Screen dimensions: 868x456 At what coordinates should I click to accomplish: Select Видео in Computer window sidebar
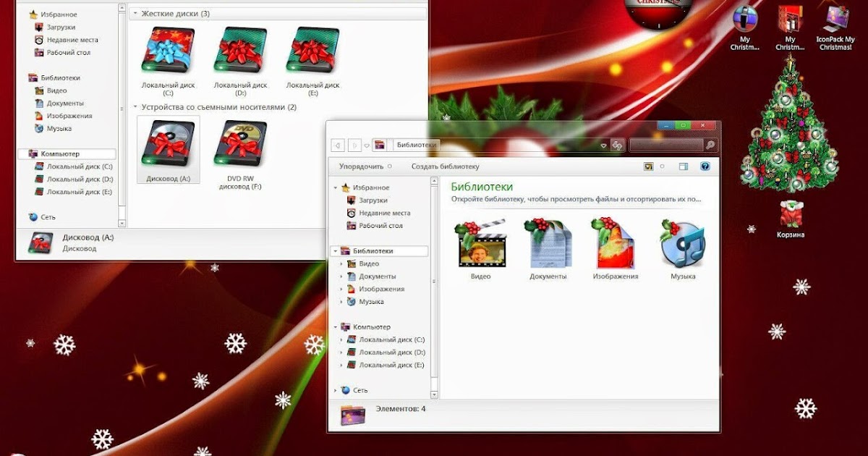(x=51, y=90)
